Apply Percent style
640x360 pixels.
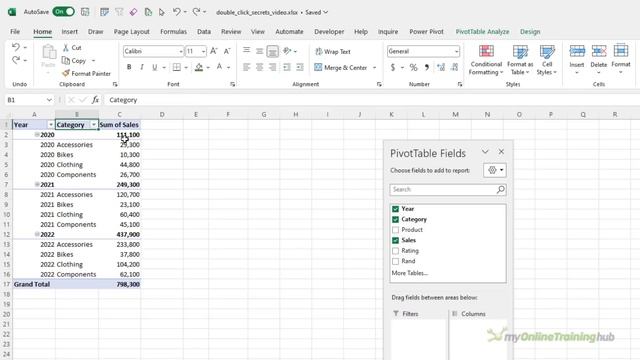click(413, 67)
